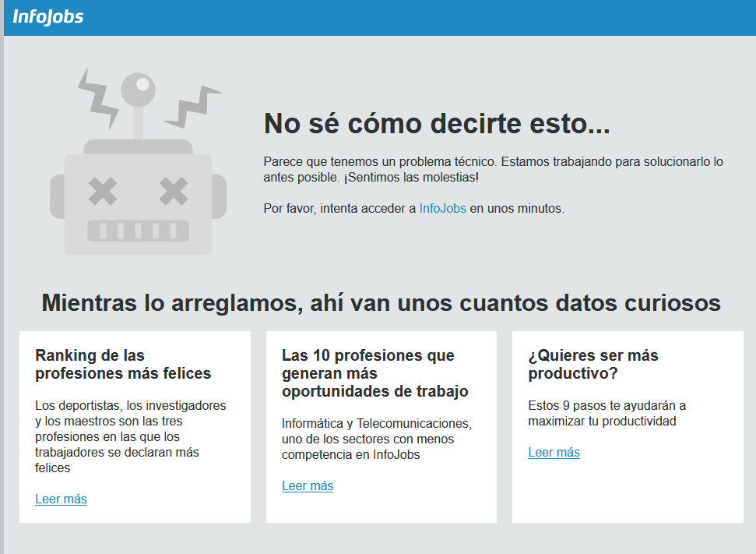Click heading 'Mientras lo arreglamos, ahí van unos cuantos datos curiosos'
Viewport: 756px width, 554px height.
pyautogui.click(x=381, y=303)
